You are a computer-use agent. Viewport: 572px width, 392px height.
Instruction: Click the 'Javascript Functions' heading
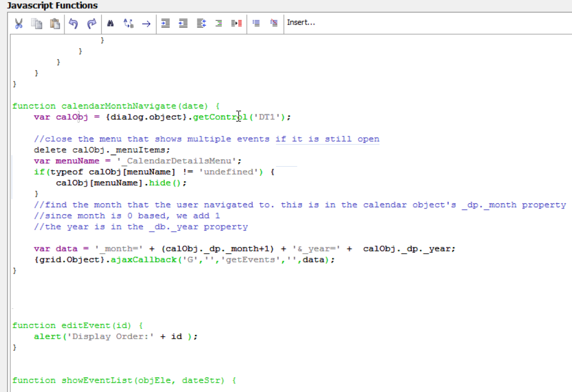point(52,5)
